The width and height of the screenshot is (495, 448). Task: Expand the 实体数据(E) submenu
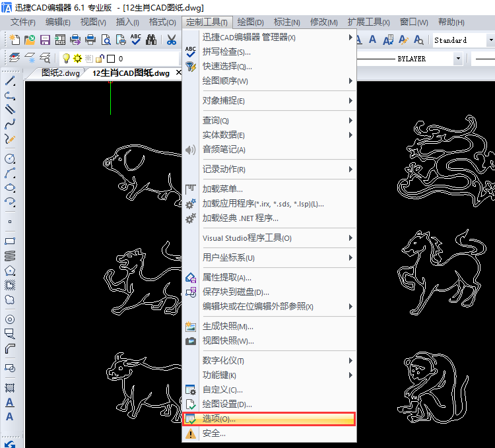click(x=269, y=135)
